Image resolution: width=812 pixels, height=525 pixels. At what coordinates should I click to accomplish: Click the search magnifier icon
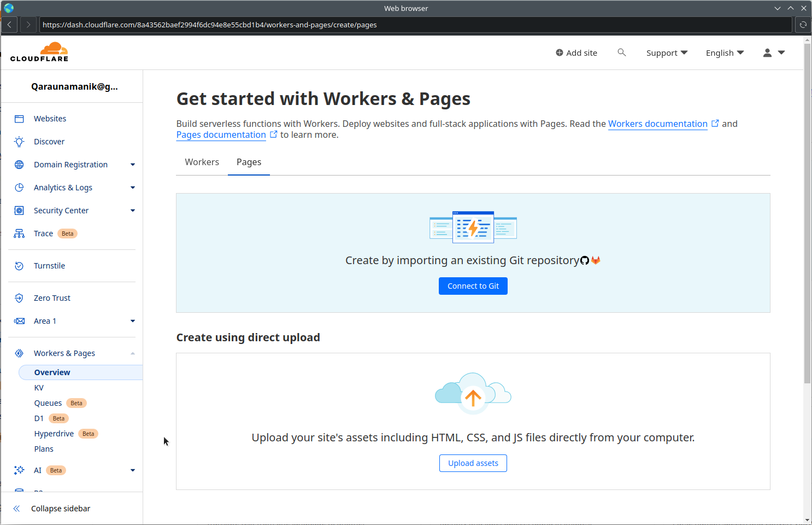[x=621, y=52]
